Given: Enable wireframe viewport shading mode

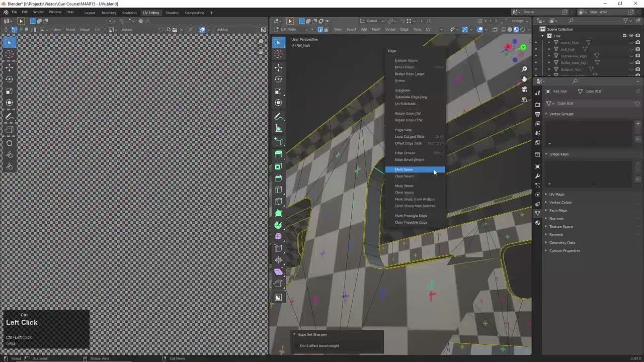Looking at the screenshot, I should (x=503, y=29).
